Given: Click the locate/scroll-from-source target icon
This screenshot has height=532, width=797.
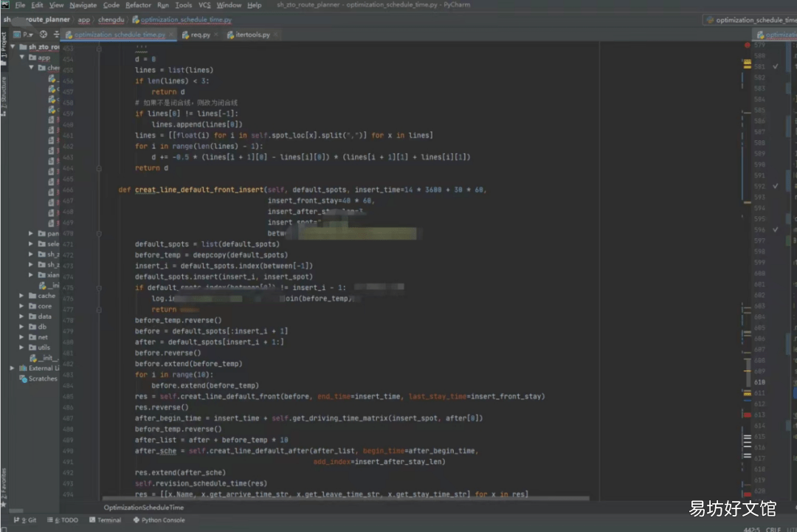Looking at the screenshot, I should click(44, 35).
